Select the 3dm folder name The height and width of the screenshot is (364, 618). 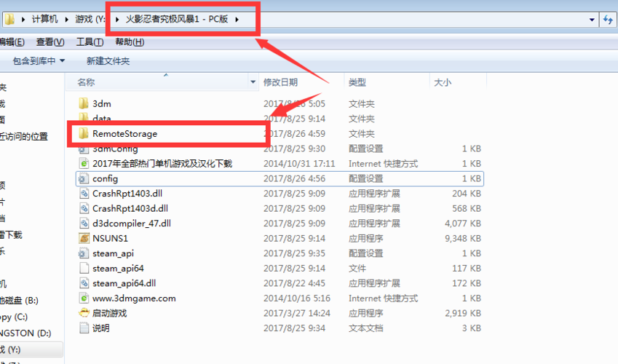(x=102, y=103)
